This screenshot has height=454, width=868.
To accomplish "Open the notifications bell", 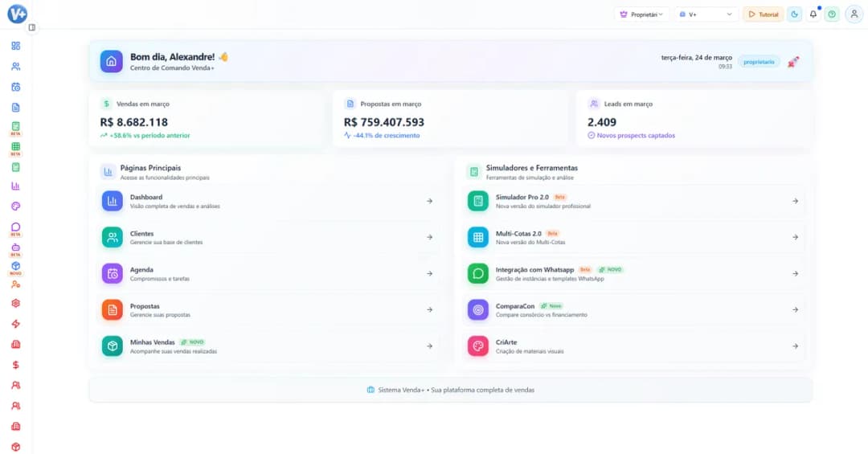I will tap(813, 14).
